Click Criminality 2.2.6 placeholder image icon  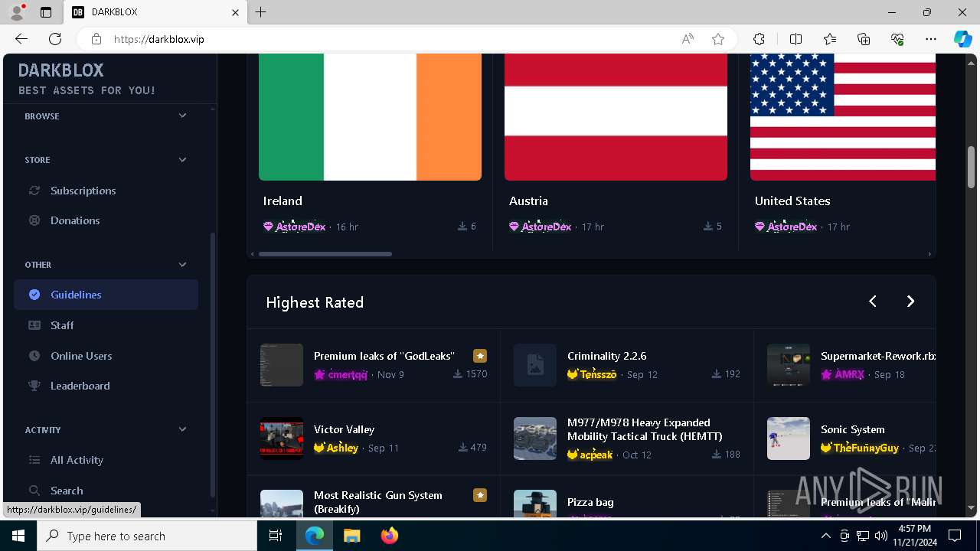tap(535, 365)
